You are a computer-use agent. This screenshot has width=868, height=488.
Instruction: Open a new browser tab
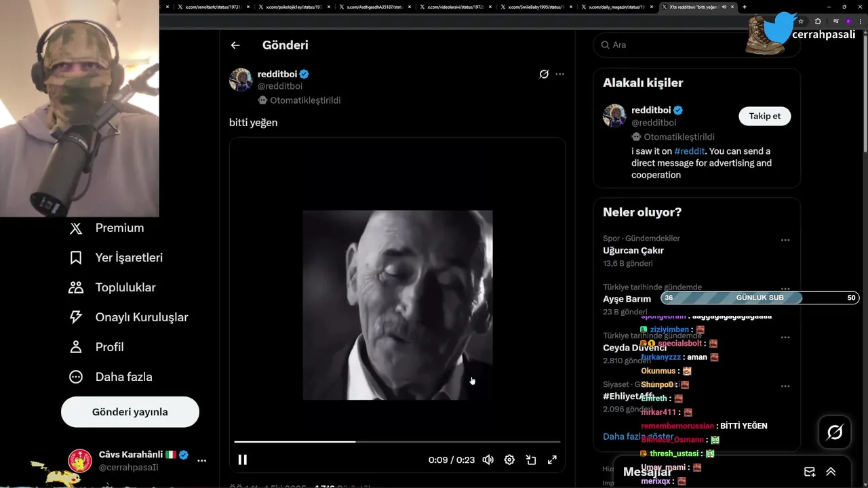click(x=745, y=7)
